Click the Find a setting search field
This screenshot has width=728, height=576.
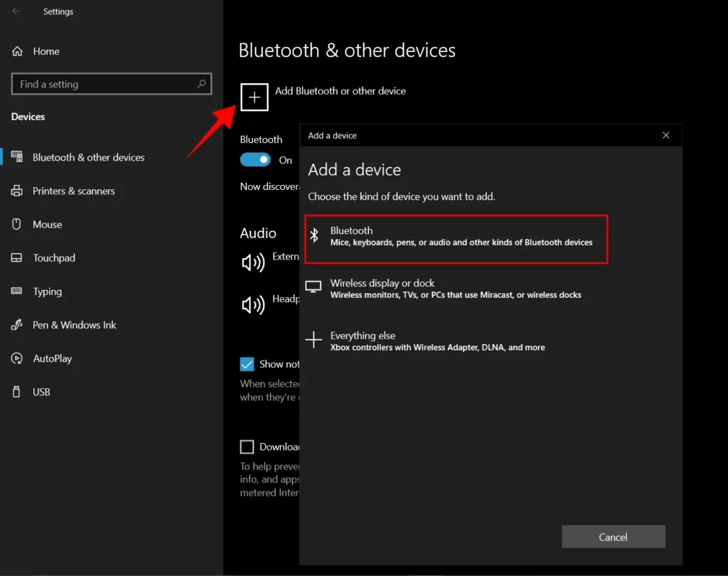pyautogui.click(x=112, y=84)
